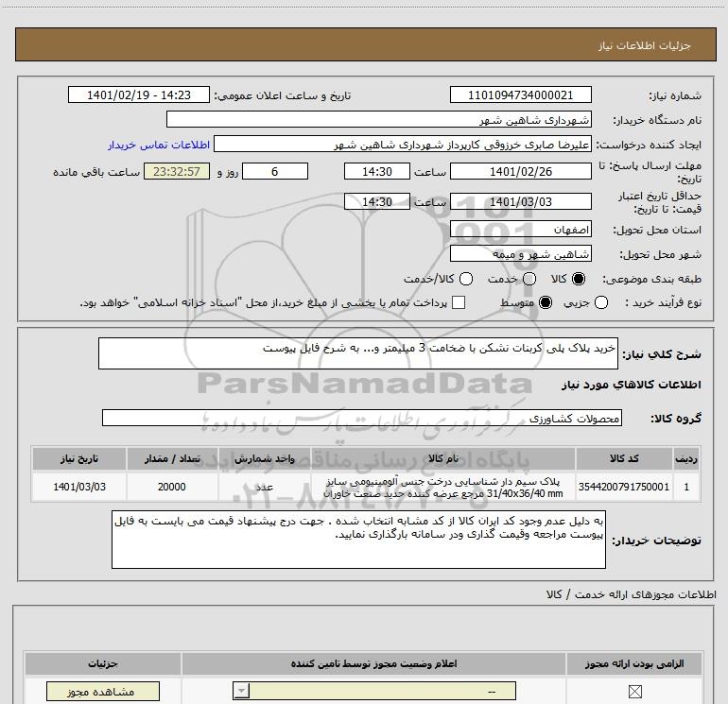Screen dimensions: 728x704
Task: Open the license status dropdown arrow
Action: (241, 691)
